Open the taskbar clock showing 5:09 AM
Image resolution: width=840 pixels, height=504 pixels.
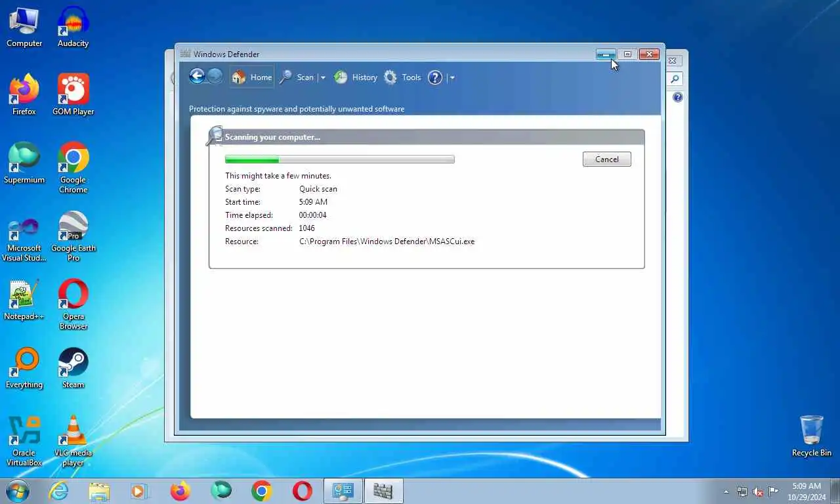[807, 492]
